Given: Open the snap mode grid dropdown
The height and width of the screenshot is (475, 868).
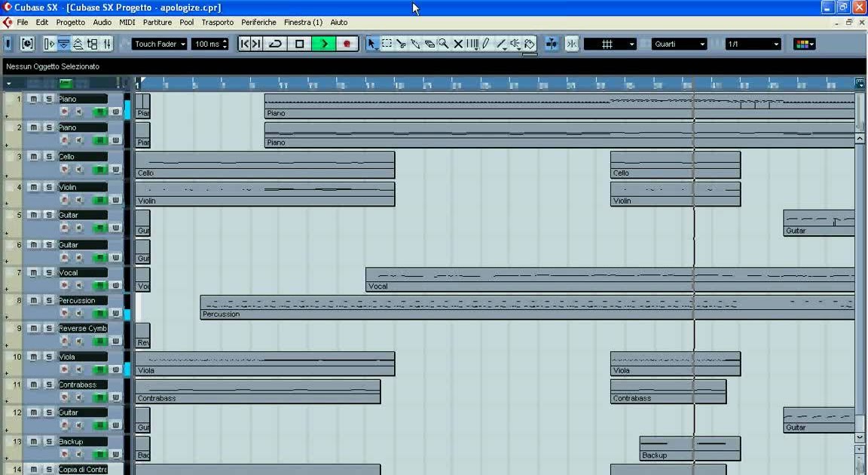Looking at the screenshot, I should click(610, 44).
